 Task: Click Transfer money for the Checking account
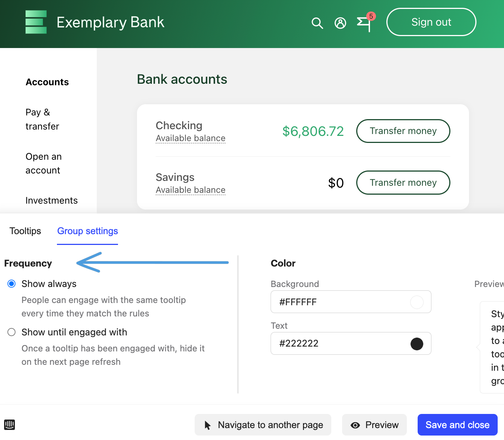point(403,131)
